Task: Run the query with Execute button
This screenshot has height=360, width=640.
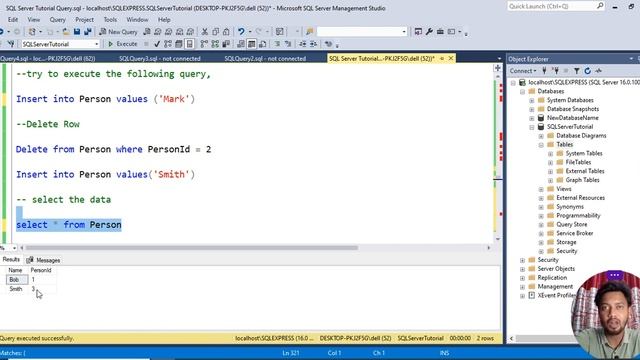Action: tap(122, 44)
